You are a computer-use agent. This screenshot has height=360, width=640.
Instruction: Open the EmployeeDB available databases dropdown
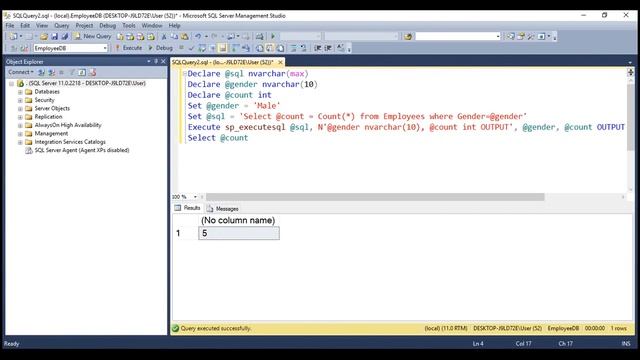(105, 48)
